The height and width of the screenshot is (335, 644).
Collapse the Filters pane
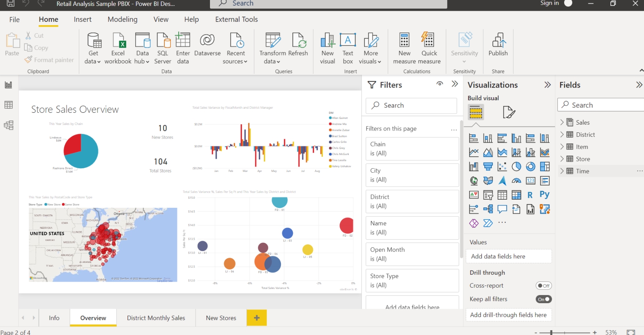(455, 84)
